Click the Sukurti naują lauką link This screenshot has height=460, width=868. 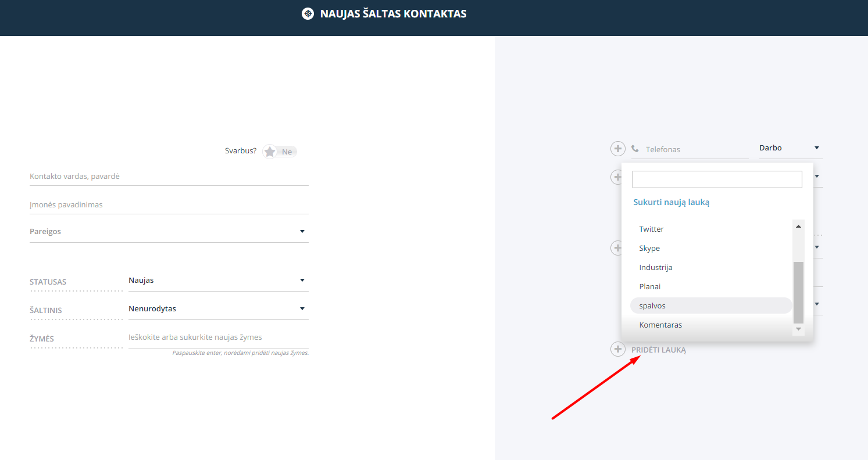(671, 202)
